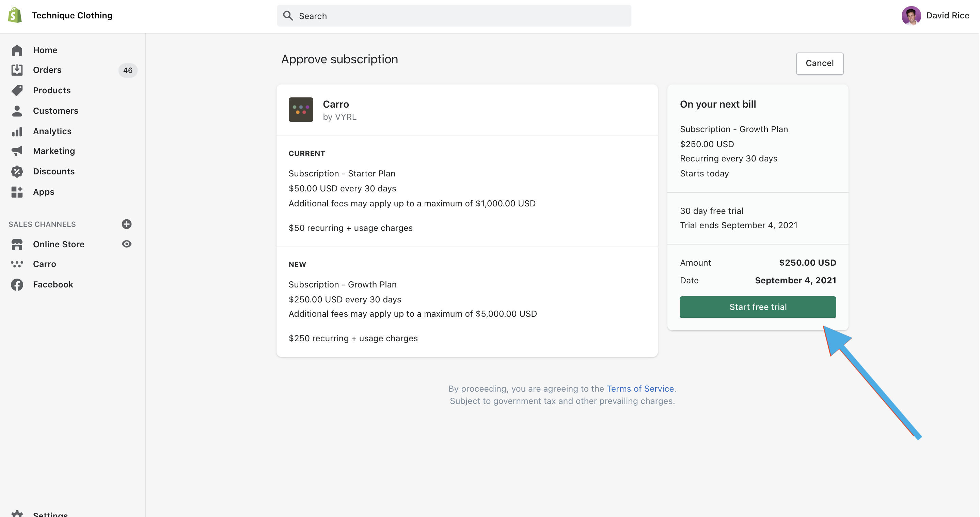Click the Carro app logo thumbnail
The height and width of the screenshot is (517, 980).
(x=301, y=110)
